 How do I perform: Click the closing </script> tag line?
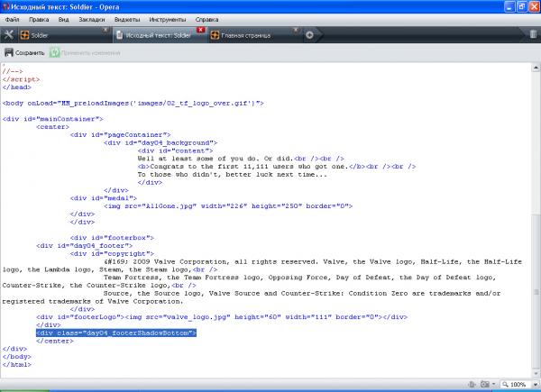tap(21, 79)
